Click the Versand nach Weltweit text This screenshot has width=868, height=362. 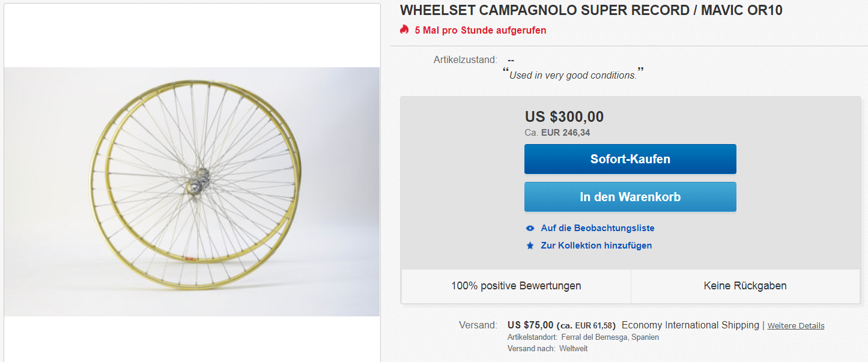547,348
